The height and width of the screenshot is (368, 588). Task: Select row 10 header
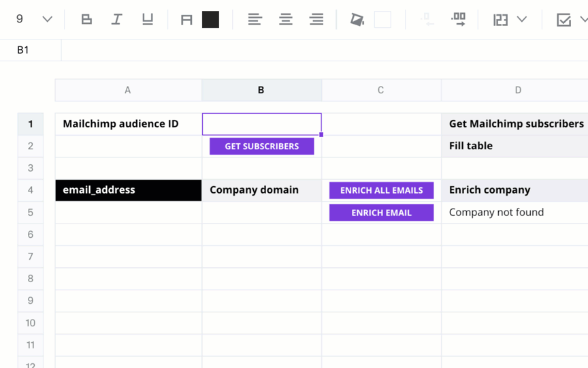(x=31, y=323)
